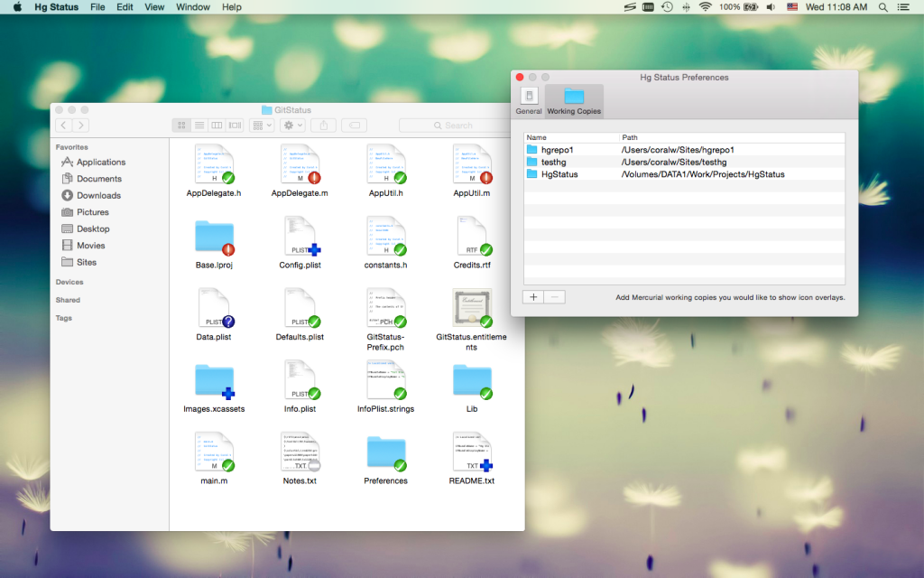Select the HgStatus working copy row

pos(684,174)
